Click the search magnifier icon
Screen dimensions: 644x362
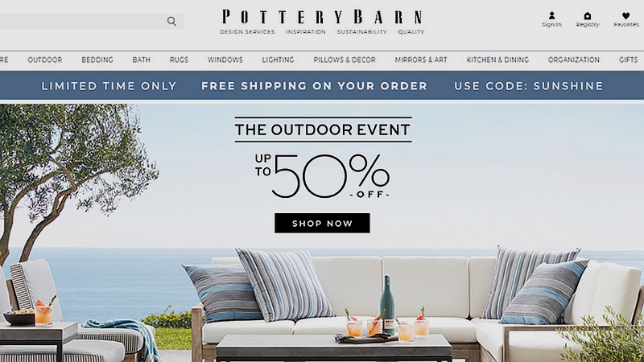tap(171, 22)
